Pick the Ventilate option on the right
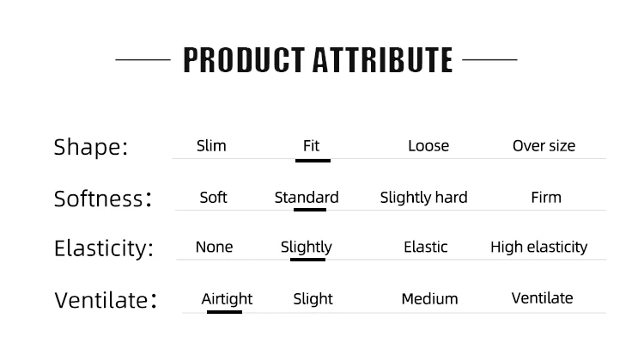Image resolution: width=644 pixels, height=337 pixels. [x=542, y=298]
